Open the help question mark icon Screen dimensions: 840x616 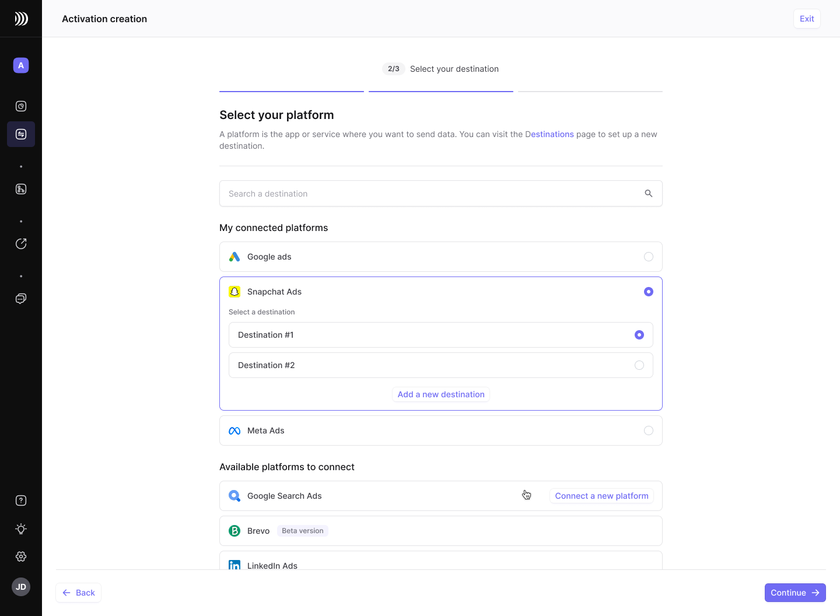tap(21, 501)
